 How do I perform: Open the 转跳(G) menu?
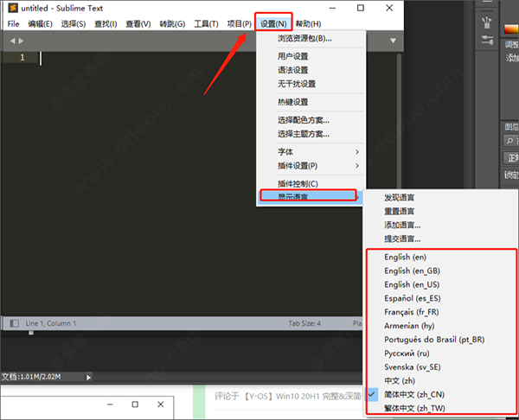tap(172, 24)
